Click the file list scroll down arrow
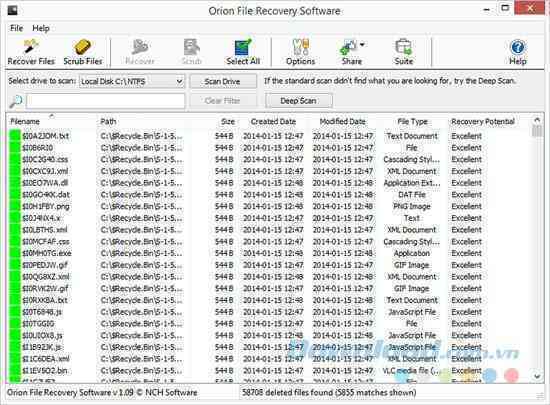This screenshot has height=405, width=550. [537, 376]
